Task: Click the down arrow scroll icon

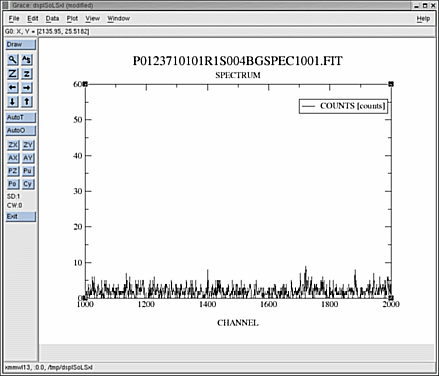Action: (x=13, y=101)
